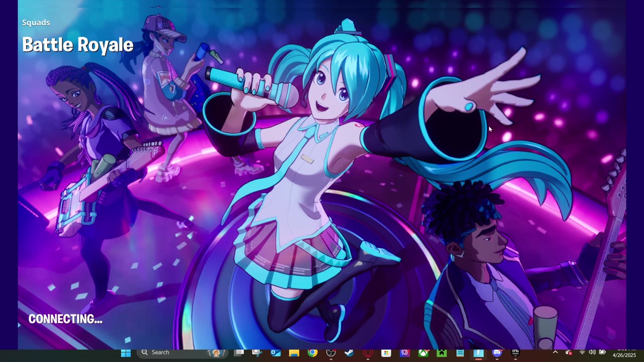This screenshot has height=362, width=644.
Task: Click the Battle Royale mode title
Action: pyautogui.click(x=78, y=45)
